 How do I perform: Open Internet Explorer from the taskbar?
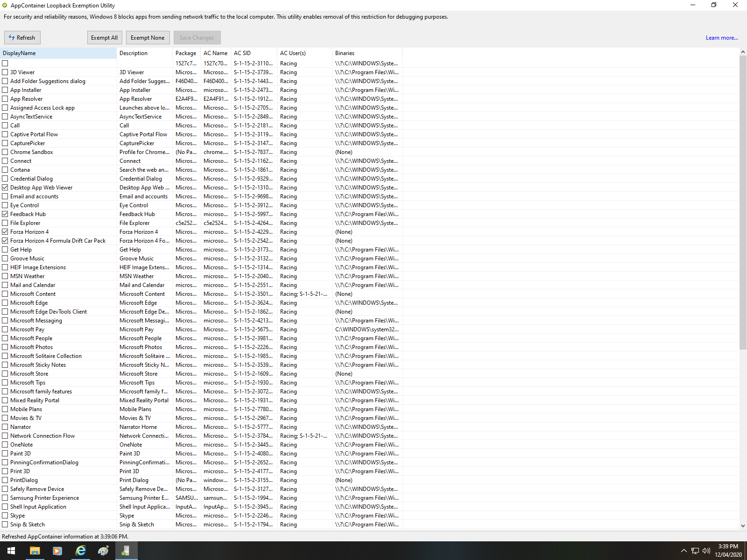coord(80,551)
